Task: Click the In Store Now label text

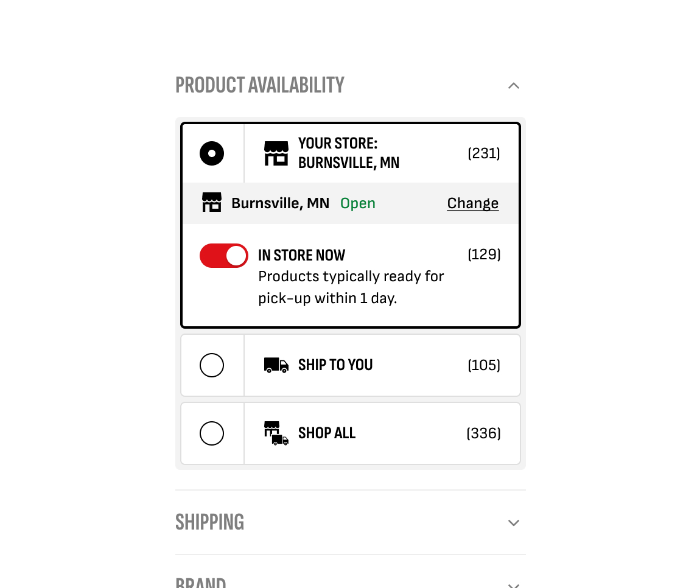Action: pos(301,256)
